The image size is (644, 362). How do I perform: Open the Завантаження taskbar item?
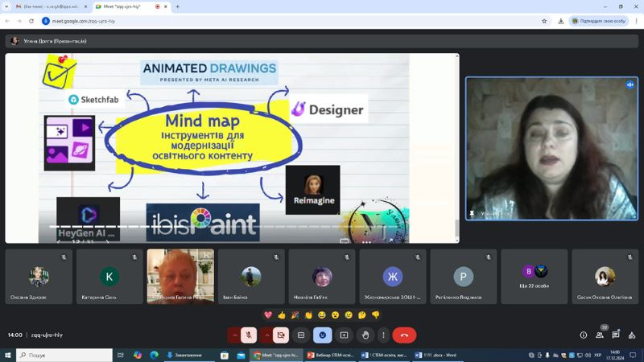point(188,355)
